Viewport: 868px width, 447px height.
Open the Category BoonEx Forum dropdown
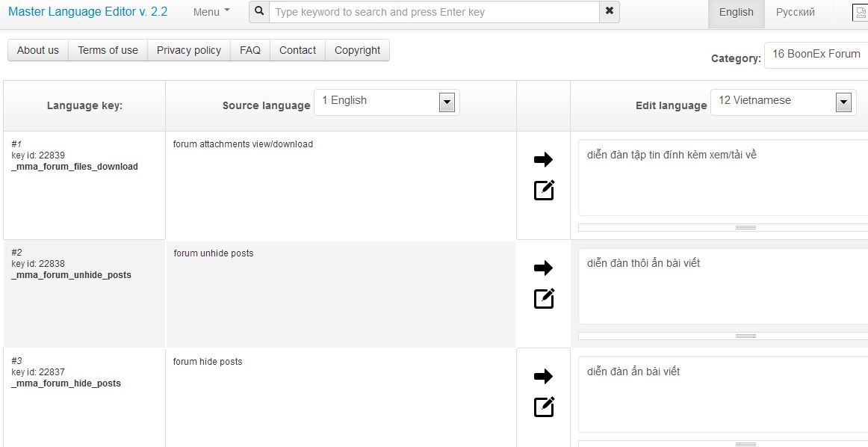point(816,55)
